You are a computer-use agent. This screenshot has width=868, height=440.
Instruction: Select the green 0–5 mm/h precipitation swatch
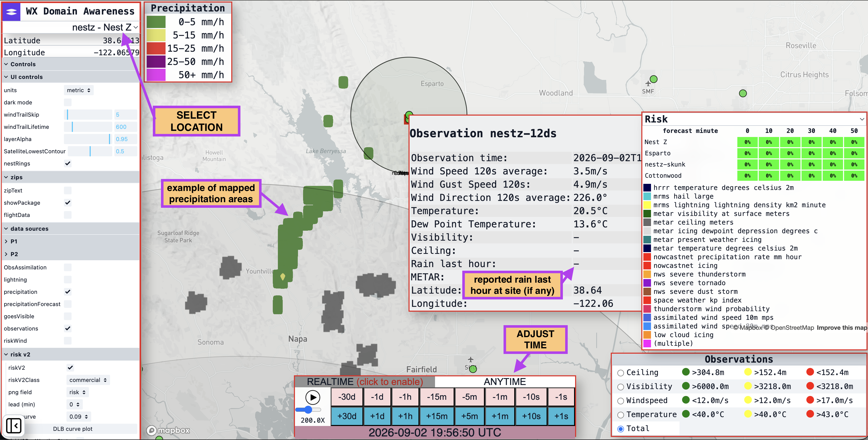tap(156, 22)
